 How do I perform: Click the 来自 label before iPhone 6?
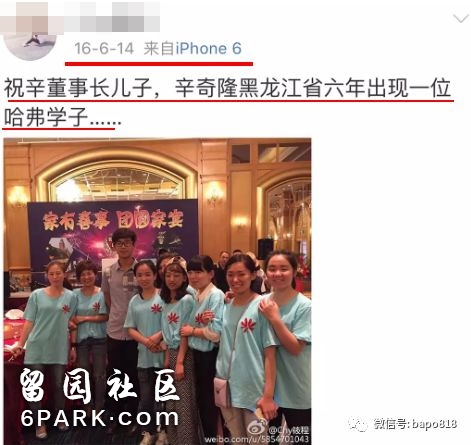(159, 49)
